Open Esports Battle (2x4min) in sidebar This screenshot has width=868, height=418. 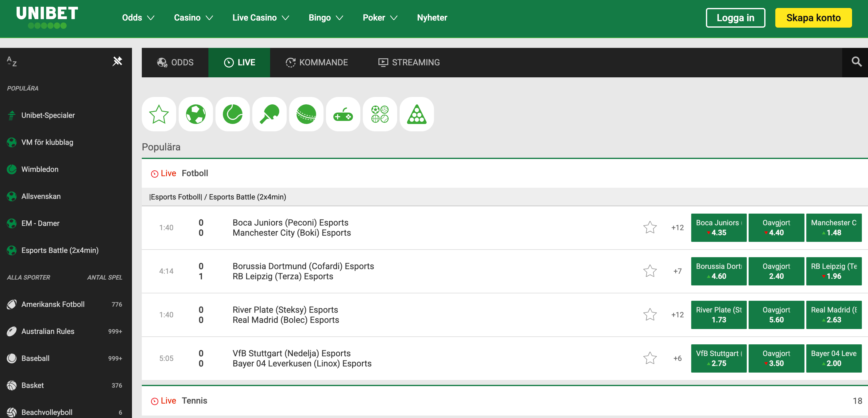66,250
